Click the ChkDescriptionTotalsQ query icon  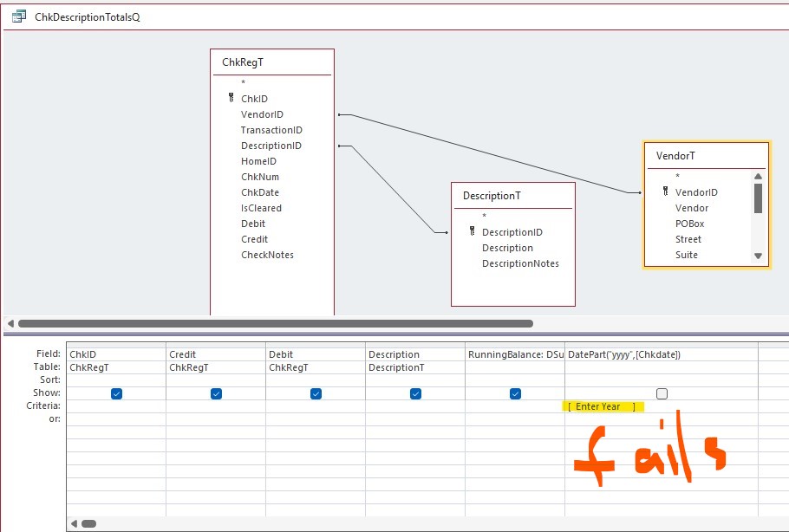coord(18,16)
